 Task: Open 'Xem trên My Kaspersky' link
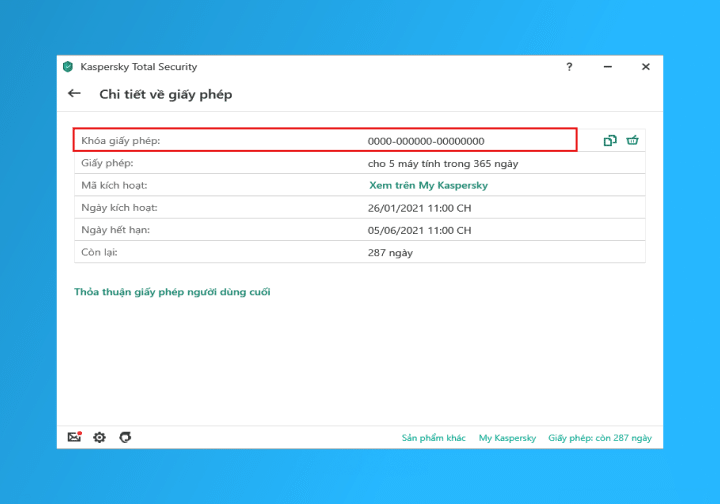pos(428,185)
